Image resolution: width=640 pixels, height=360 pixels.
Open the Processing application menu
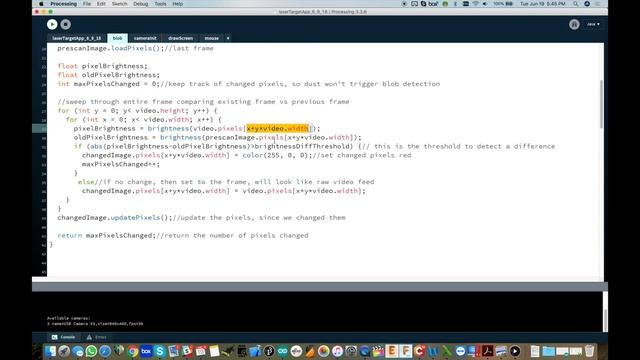coord(63,4)
